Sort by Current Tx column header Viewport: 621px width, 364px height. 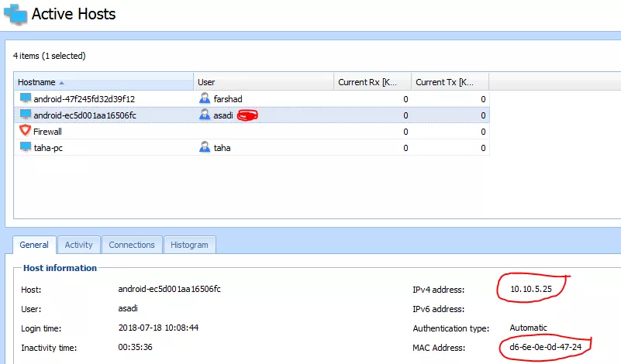click(x=450, y=82)
